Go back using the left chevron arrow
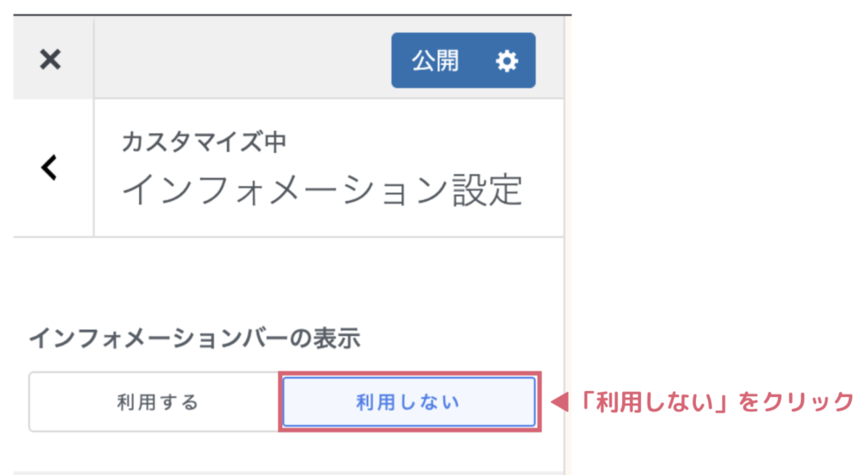The width and height of the screenshot is (868, 475). tap(49, 168)
